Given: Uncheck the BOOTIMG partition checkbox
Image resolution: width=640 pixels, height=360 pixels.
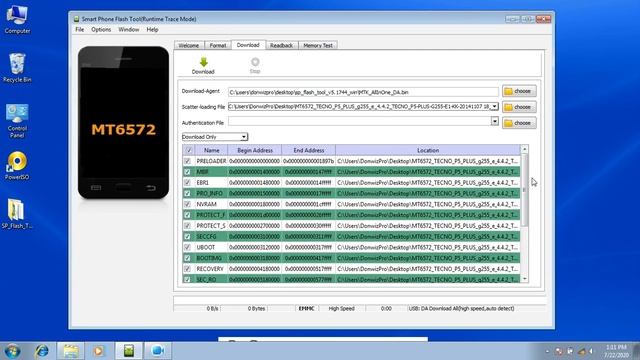Looking at the screenshot, I should tap(187, 258).
